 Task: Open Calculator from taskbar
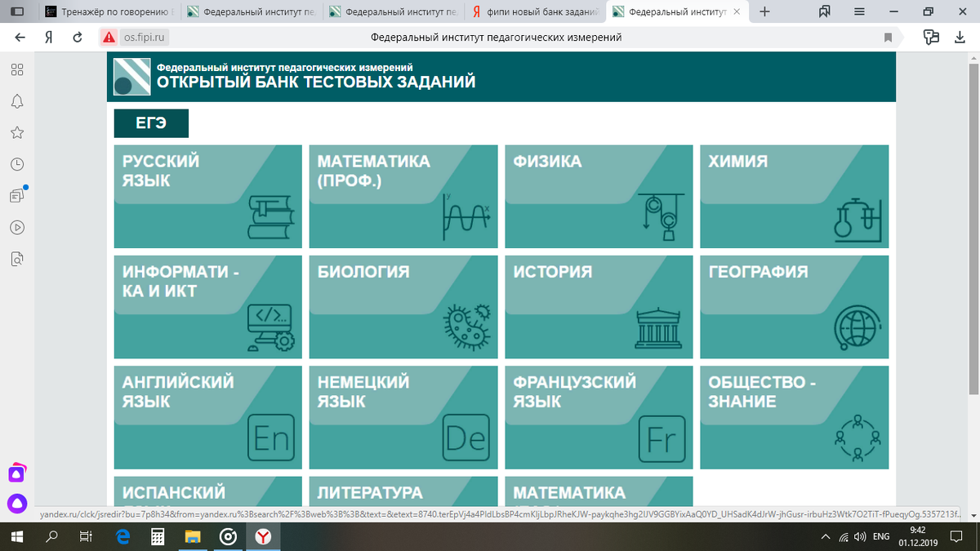[158, 536]
